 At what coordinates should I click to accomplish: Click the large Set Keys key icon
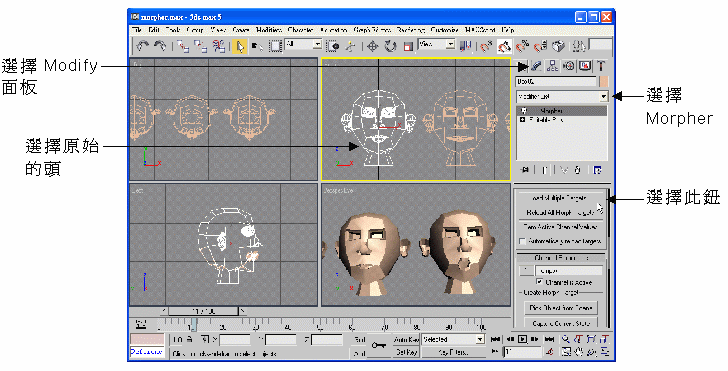(x=379, y=346)
